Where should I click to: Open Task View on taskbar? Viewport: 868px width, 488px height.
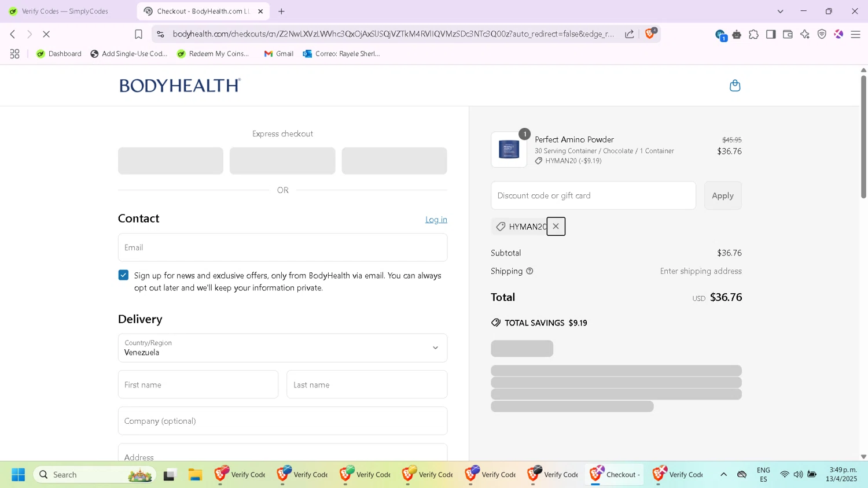(x=169, y=475)
